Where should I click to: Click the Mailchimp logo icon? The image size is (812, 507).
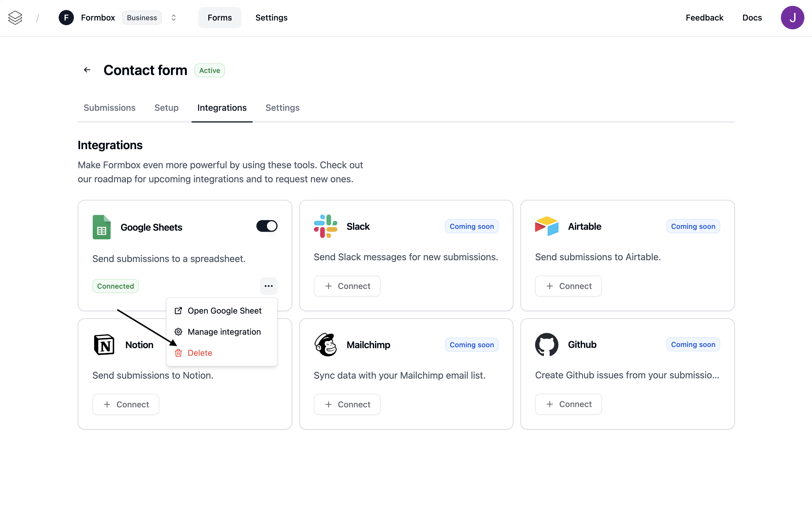(325, 344)
